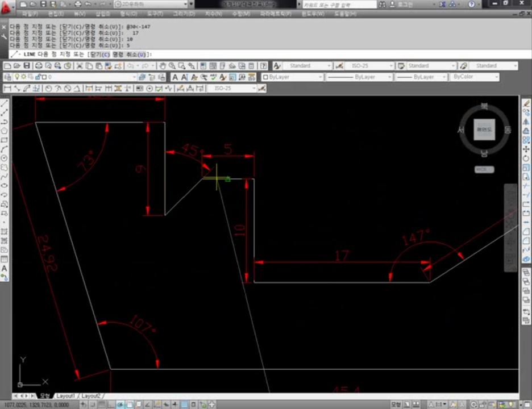
Task: Open the 그리기(D) menu
Action: click(184, 14)
